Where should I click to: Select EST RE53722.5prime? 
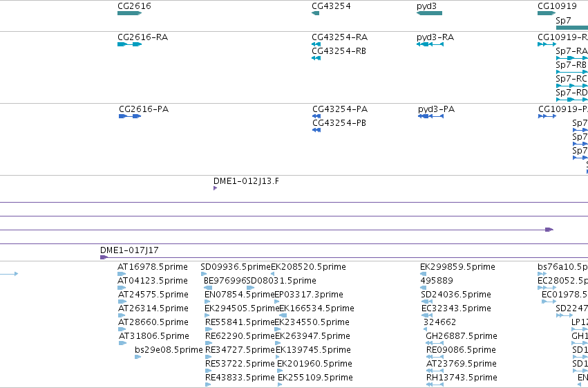tap(240, 364)
